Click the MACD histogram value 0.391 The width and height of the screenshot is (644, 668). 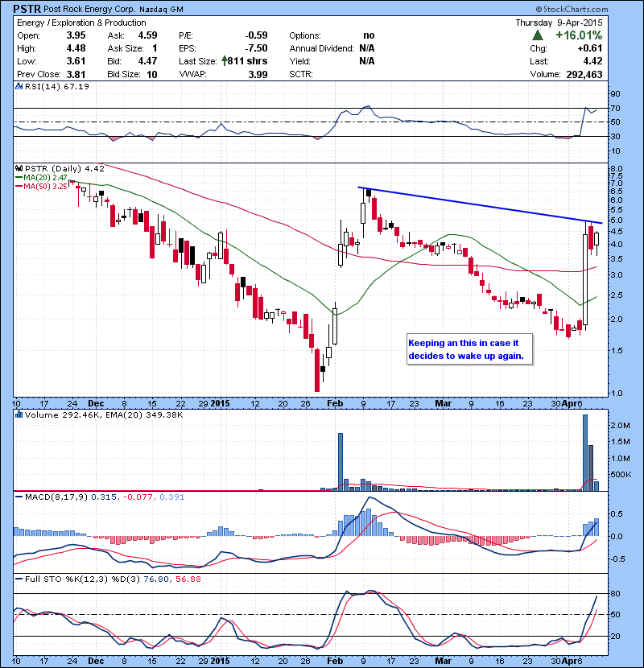[171, 497]
